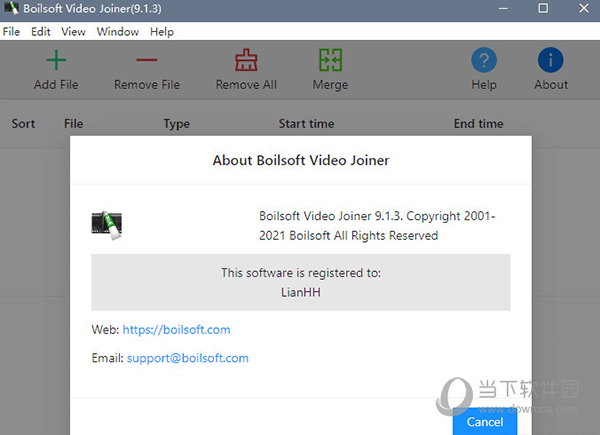Click the support@boilsoft.com email link
This screenshot has width=600, height=435.
point(188,358)
